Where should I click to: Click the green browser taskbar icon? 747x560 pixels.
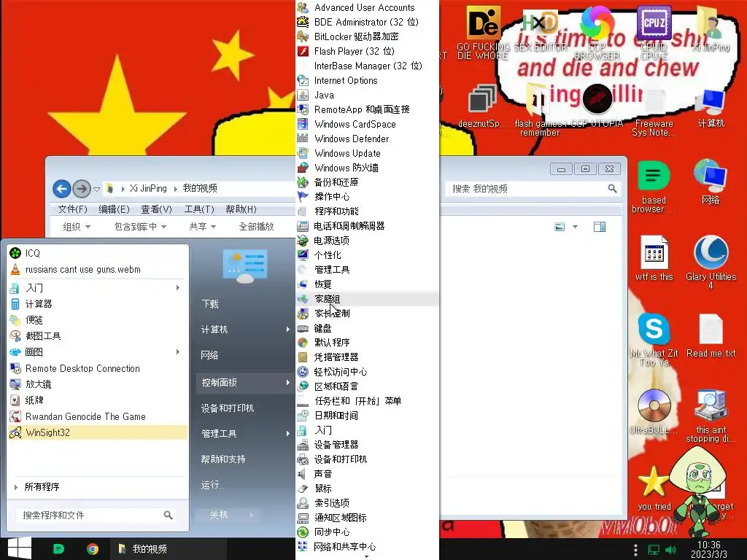[58, 549]
